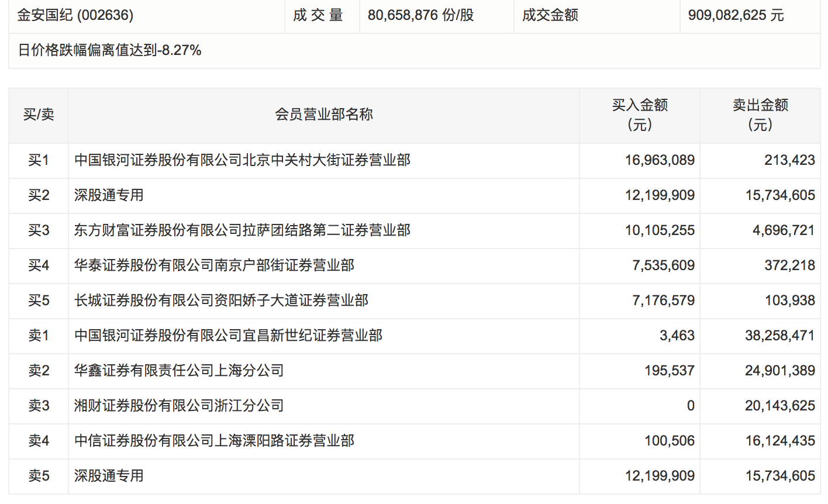Image resolution: width=828 pixels, height=504 pixels.
Task: Select buy amount 7,176,579
Action: (664, 301)
